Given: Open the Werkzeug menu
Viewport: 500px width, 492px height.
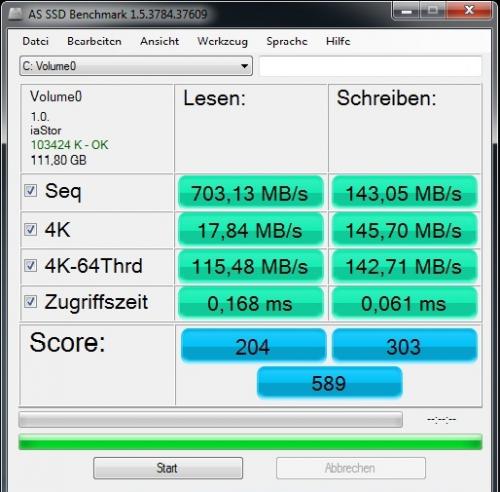Looking at the screenshot, I should pos(223,41).
